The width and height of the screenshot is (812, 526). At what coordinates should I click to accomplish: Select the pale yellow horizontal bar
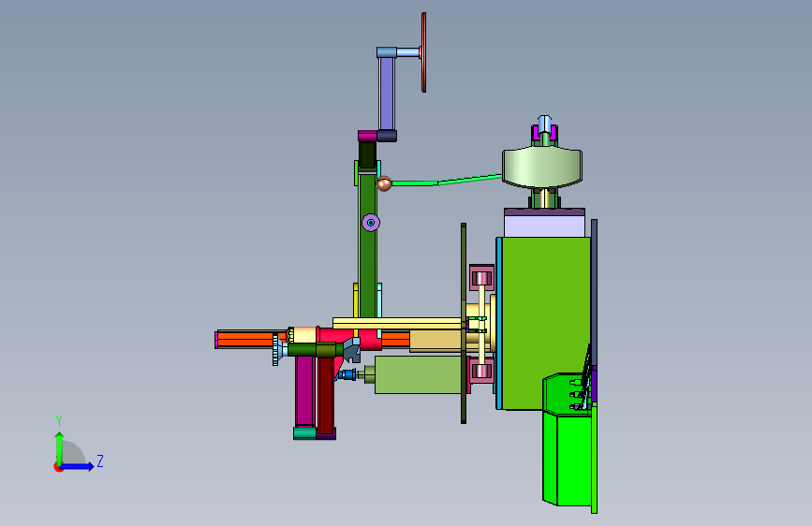(397, 324)
